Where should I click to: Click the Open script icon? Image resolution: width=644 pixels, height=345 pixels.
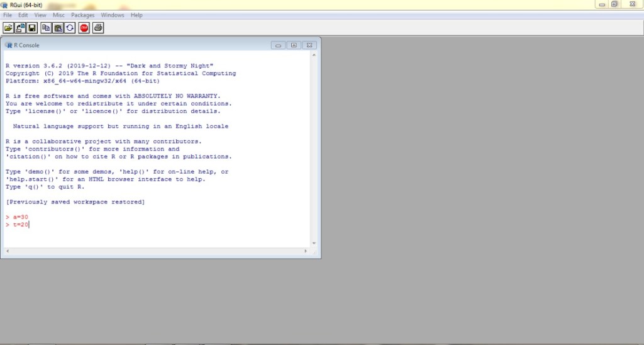8,28
